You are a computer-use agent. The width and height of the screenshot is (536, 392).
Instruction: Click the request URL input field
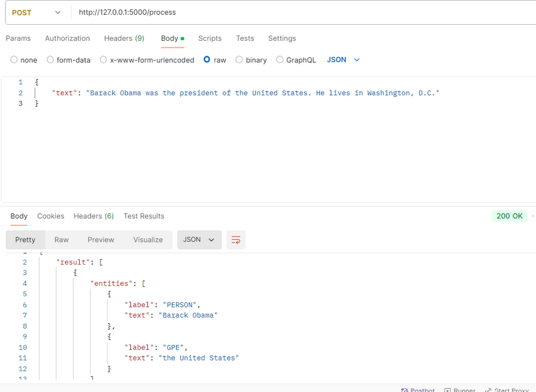pos(301,13)
